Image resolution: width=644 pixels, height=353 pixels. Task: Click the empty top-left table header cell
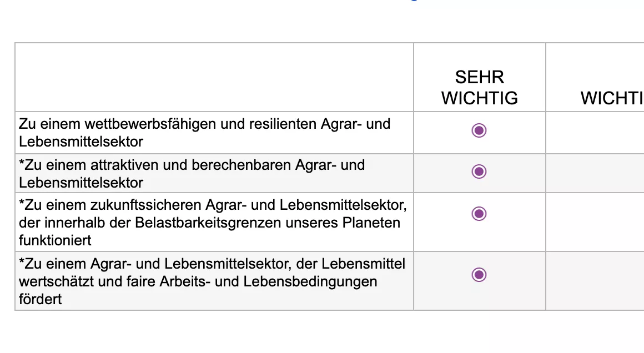(x=214, y=77)
